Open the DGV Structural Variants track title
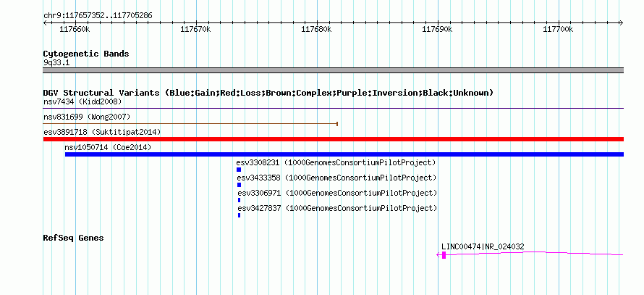This screenshot has height=295, width=644. click(268, 93)
